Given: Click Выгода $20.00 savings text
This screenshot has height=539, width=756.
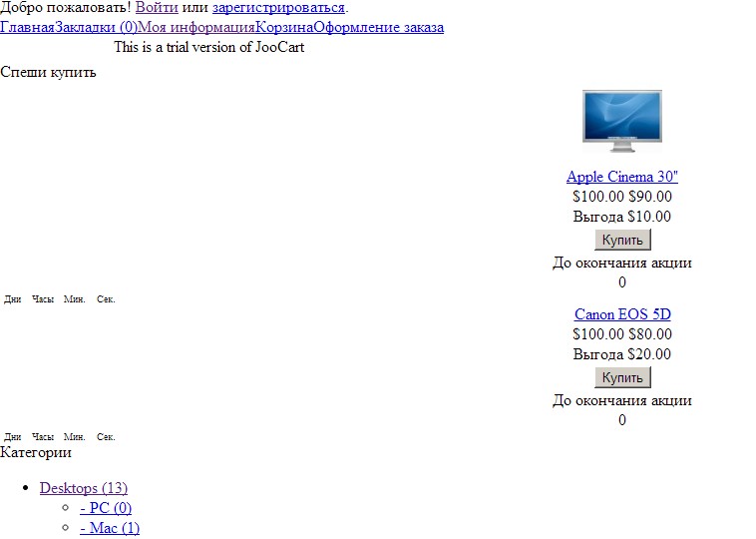Looking at the screenshot, I should [622, 354].
